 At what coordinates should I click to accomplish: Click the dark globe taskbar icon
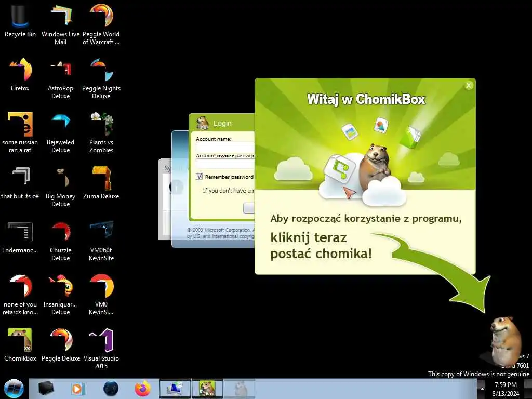[111, 389]
